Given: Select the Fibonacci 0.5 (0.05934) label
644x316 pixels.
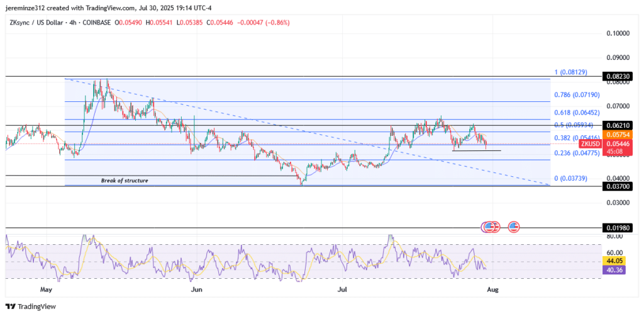Looking at the screenshot, I should 575,125.
